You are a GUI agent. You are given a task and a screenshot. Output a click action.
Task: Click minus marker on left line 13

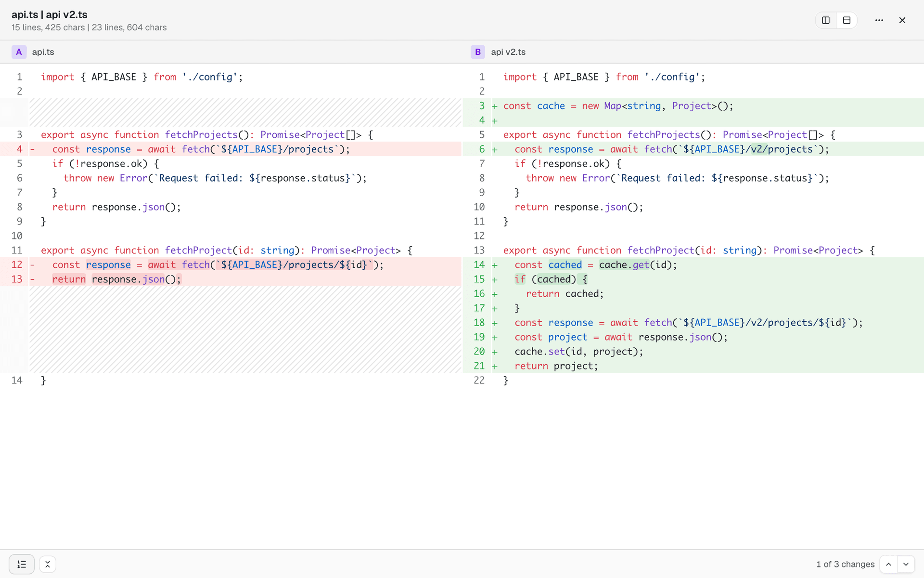tap(32, 279)
